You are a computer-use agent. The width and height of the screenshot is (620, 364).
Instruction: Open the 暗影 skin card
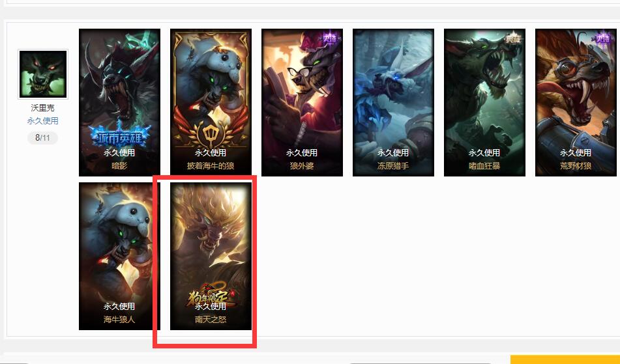tap(119, 102)
